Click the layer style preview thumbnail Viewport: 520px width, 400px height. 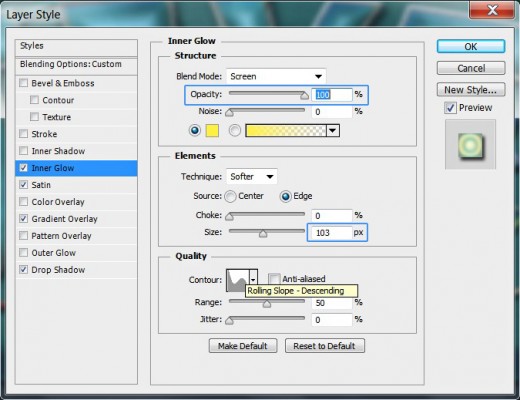(x=470, y=145)
